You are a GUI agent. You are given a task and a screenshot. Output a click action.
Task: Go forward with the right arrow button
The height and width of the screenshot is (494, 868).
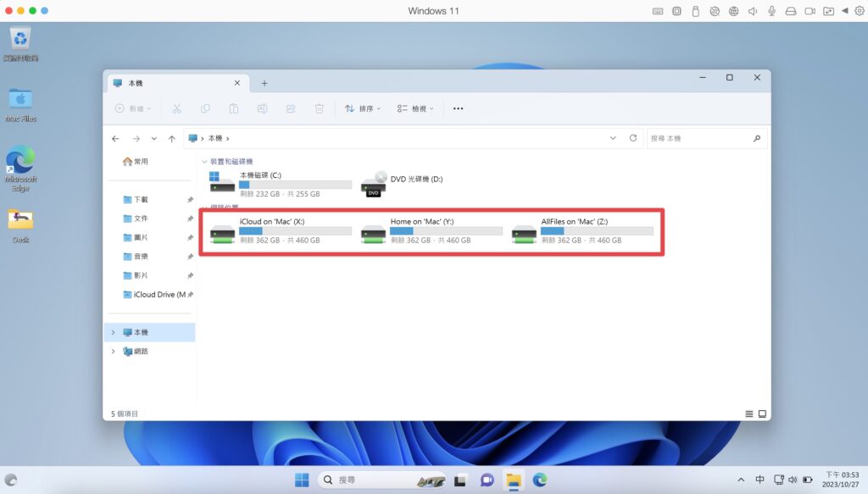coord(136,138)
